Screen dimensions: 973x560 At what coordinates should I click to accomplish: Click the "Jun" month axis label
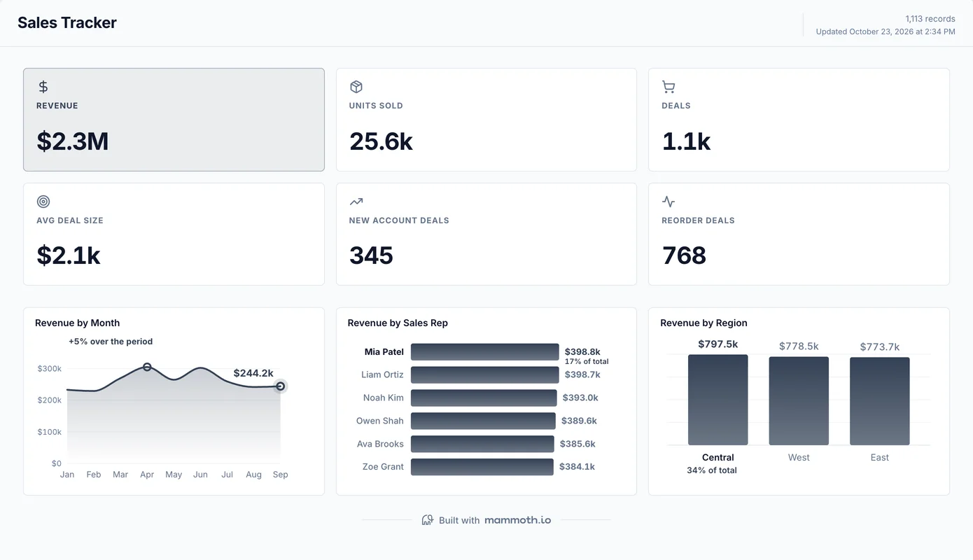pyautogui.click(x=200, y=475)
